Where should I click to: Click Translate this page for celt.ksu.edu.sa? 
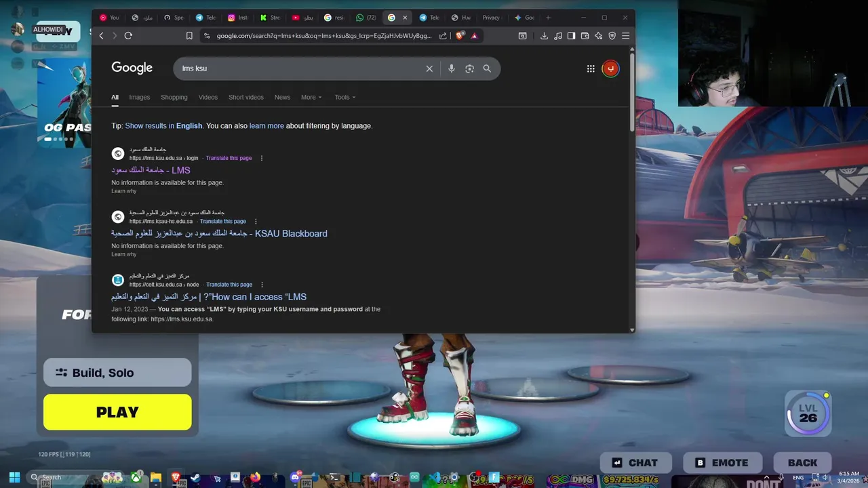(x=229, y=285)
